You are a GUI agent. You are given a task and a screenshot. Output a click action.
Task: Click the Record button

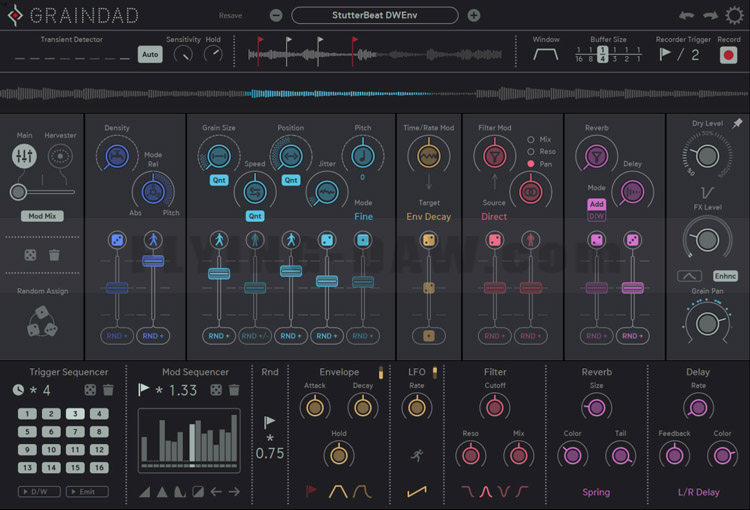728,55
